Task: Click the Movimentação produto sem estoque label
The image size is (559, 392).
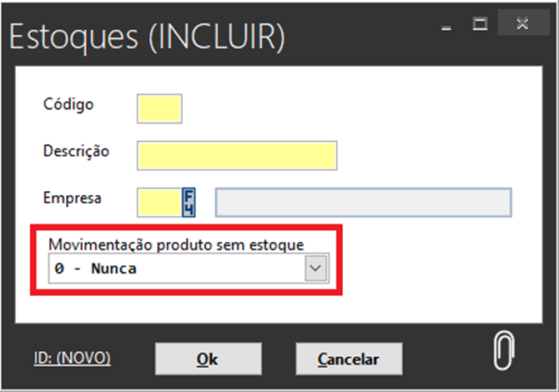Action: tap(175, 244)
